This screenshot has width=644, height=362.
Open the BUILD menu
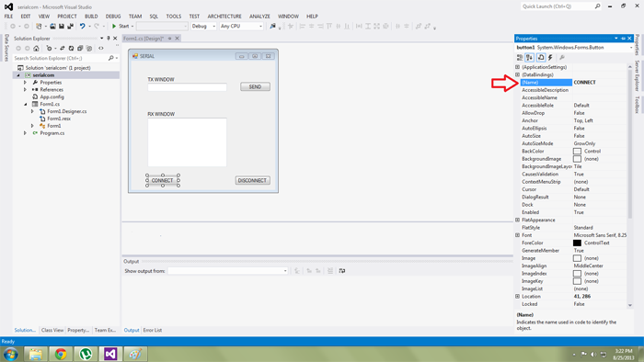tap(91, 17)
